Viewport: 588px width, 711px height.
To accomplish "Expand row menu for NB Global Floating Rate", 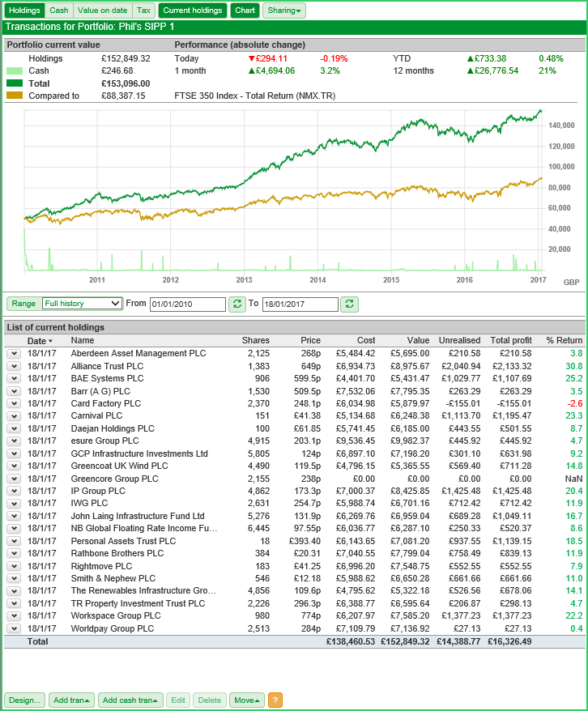I will 14,528.
